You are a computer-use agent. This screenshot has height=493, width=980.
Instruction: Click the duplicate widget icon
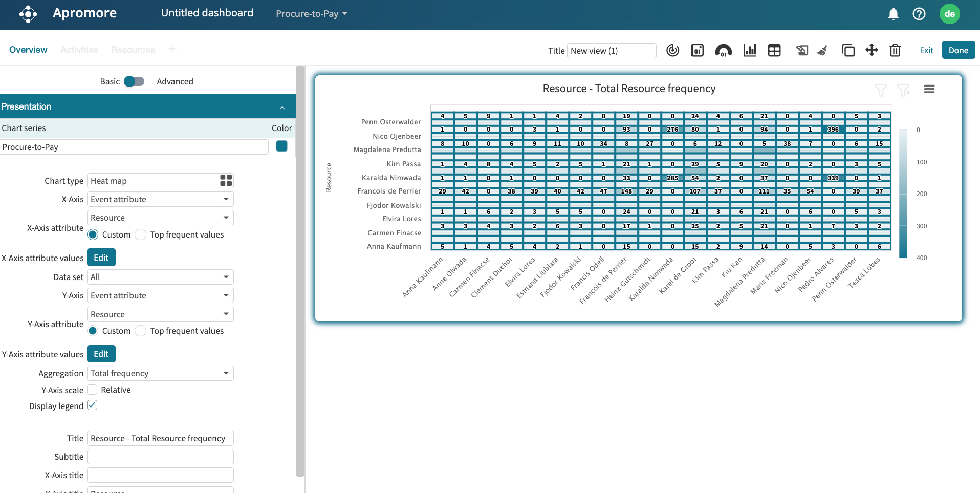848,50
